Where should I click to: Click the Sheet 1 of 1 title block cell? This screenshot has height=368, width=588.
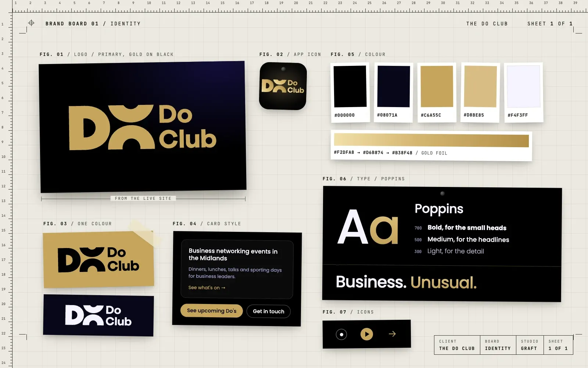click(x=558, y=345)
